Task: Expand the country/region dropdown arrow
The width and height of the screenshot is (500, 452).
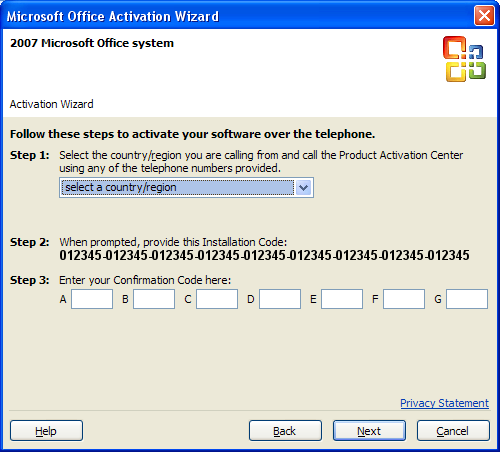Action: pos(303,188)
